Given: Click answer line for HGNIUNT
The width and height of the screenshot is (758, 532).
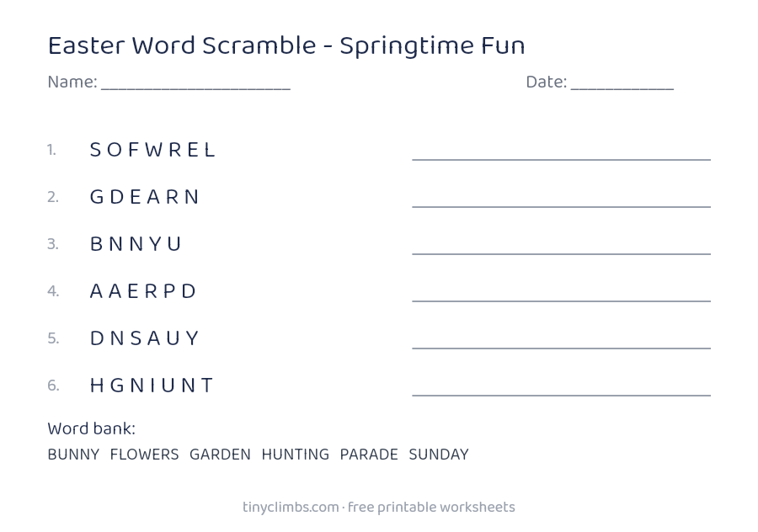Looking at the screenshot, I should point(561,395).
